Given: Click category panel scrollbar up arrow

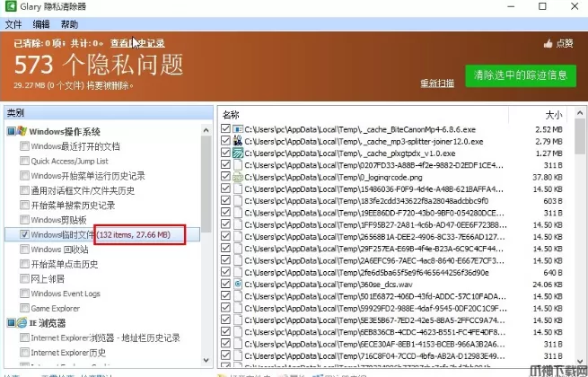Looking at the screenshot, I should pos(206,130).
